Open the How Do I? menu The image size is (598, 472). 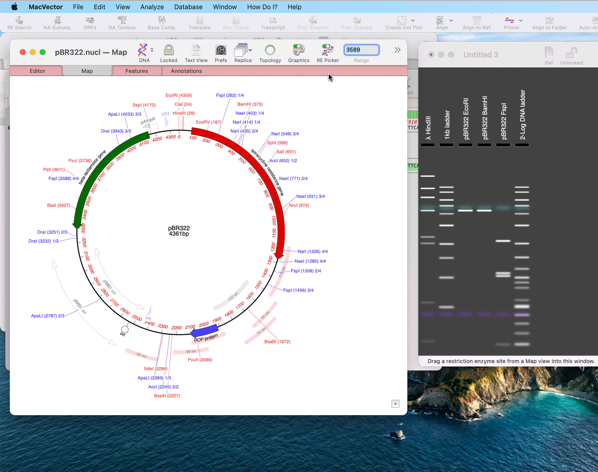click(x=262, y=7)
